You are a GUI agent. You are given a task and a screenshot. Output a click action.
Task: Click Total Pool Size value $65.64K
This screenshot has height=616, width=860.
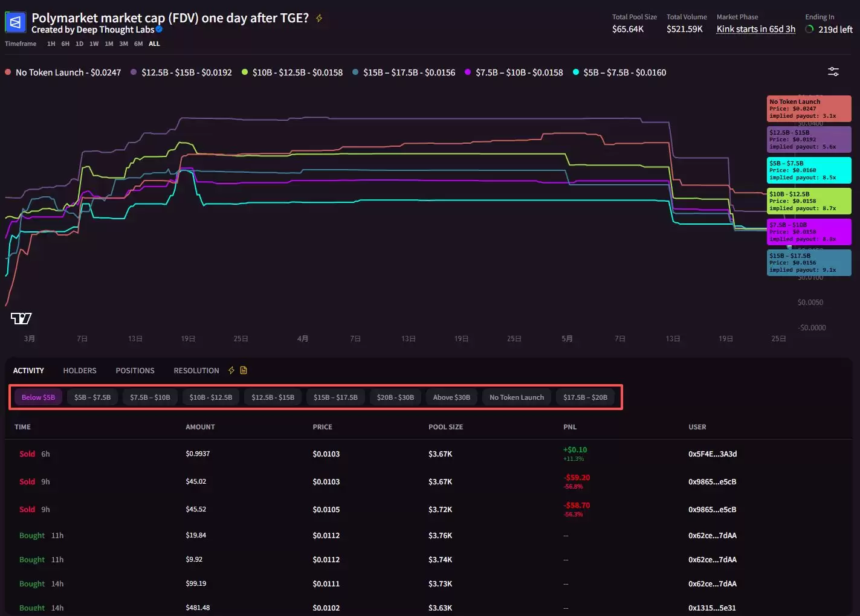[x=628, y=29]
